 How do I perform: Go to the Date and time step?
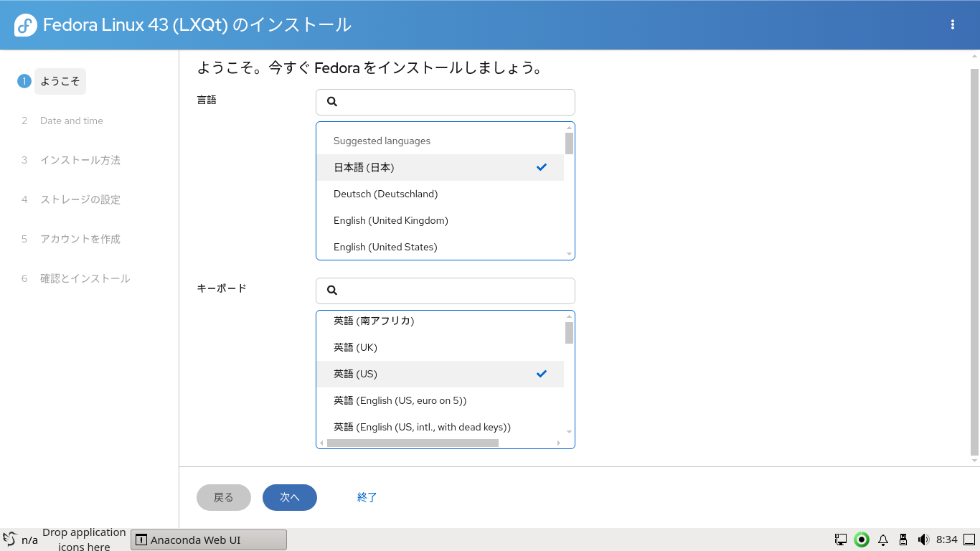click(x=72, y=121)
